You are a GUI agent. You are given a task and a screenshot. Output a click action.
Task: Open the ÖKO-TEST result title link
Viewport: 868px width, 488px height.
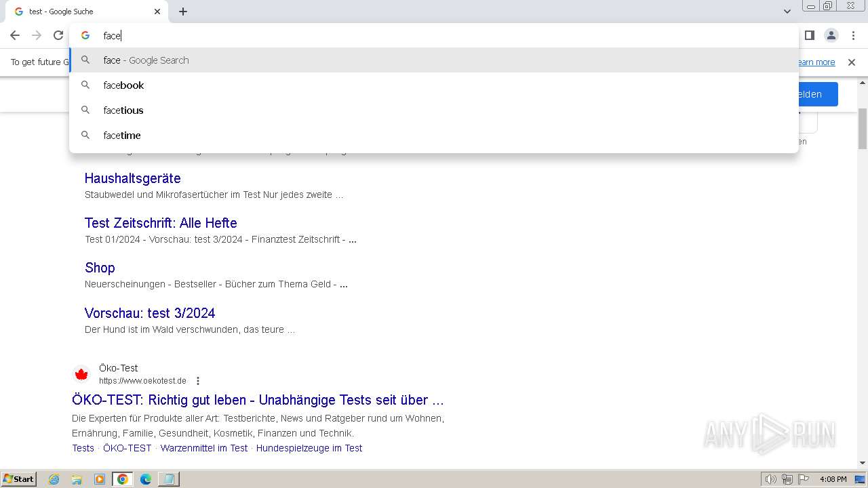coord(258,400)
